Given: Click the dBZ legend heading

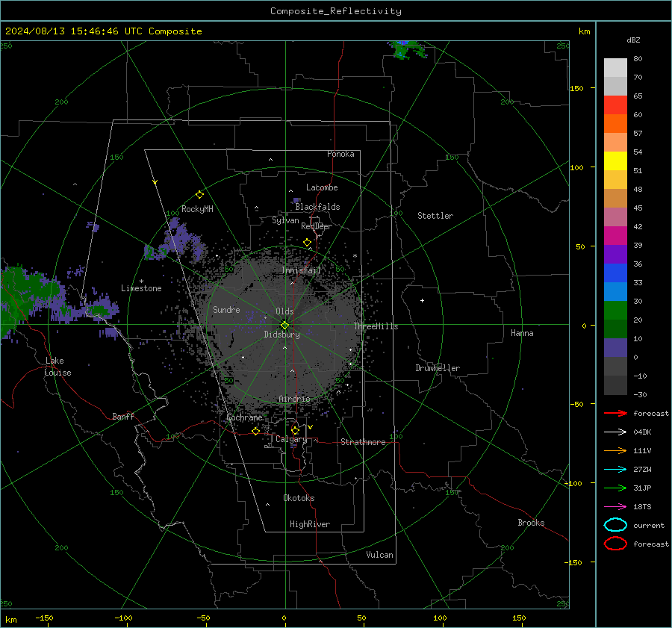Looking at the screenshot, I should tap(633, 40).
